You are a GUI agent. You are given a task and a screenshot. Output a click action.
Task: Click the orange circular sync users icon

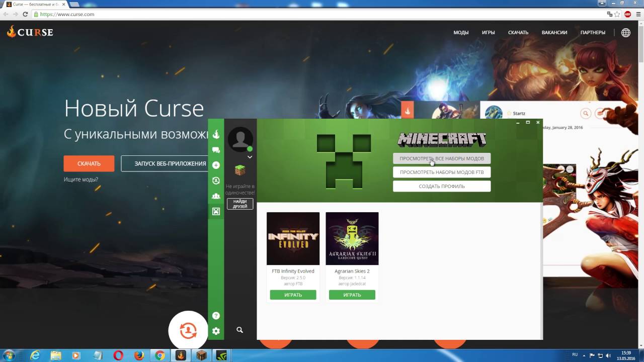tap(188, 331)
